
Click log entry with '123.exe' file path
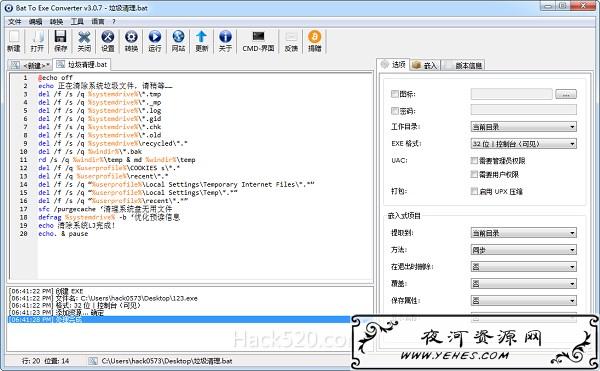[103, 298]
